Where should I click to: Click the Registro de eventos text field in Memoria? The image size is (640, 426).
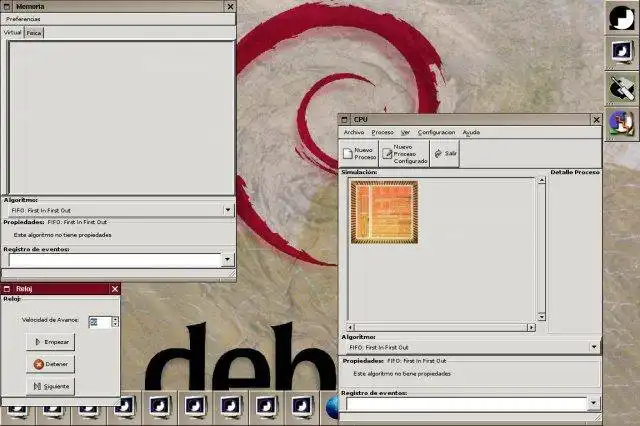115,260
